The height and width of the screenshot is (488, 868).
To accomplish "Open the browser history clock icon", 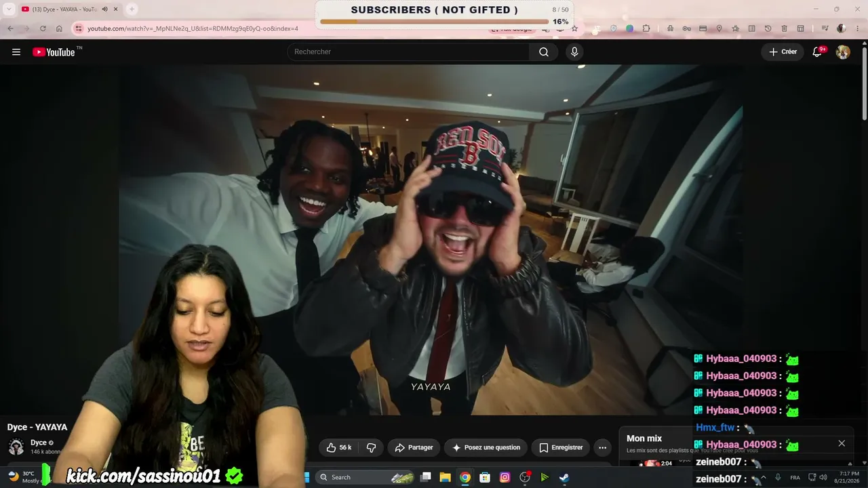I will [768, 28].
